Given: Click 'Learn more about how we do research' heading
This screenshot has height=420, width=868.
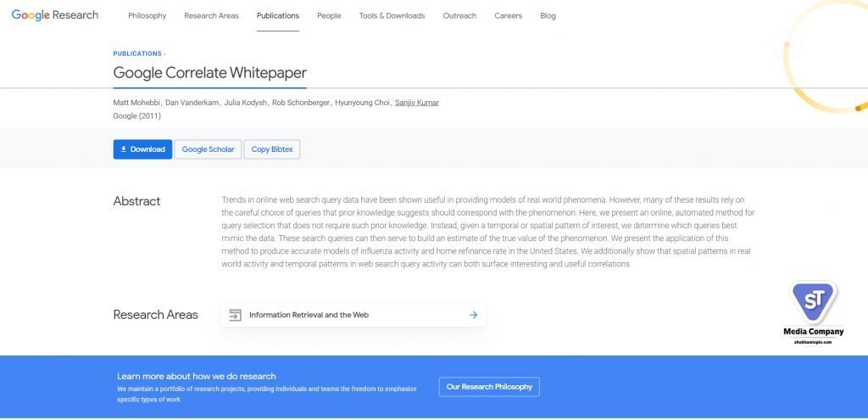Looking at the screenshot, I should (x=197, y=376).
